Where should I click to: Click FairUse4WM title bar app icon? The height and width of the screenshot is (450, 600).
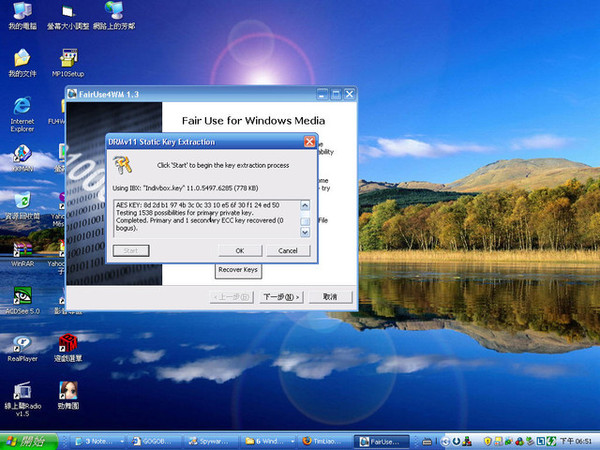pyautogui.click(x=72, y=94)
